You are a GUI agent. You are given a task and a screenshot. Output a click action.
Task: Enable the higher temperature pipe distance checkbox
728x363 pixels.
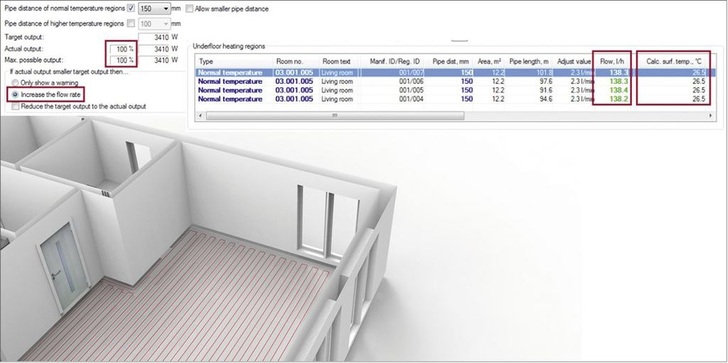(131, 23)
